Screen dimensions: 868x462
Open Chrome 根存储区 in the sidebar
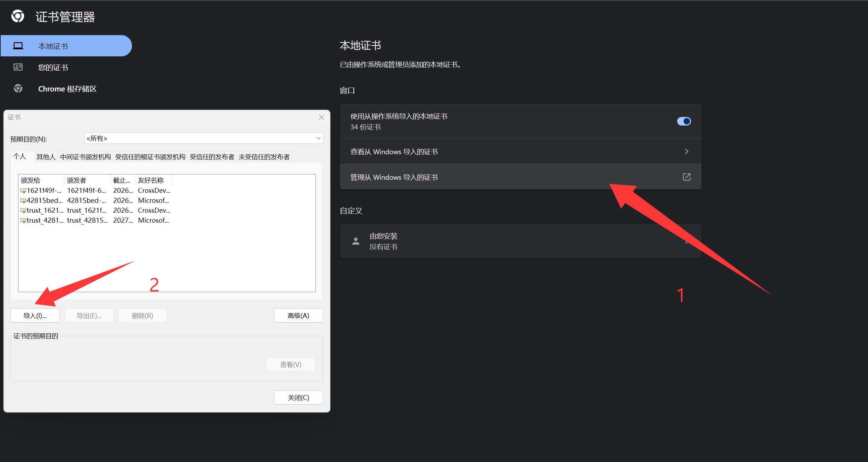tap(66, 89)
